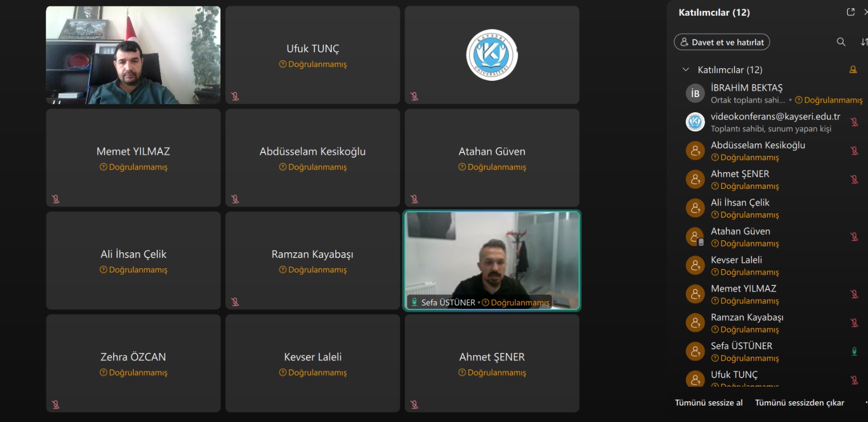Toggle Ahmet ŞENER's microphone in participant list

[x=854, y=180]
